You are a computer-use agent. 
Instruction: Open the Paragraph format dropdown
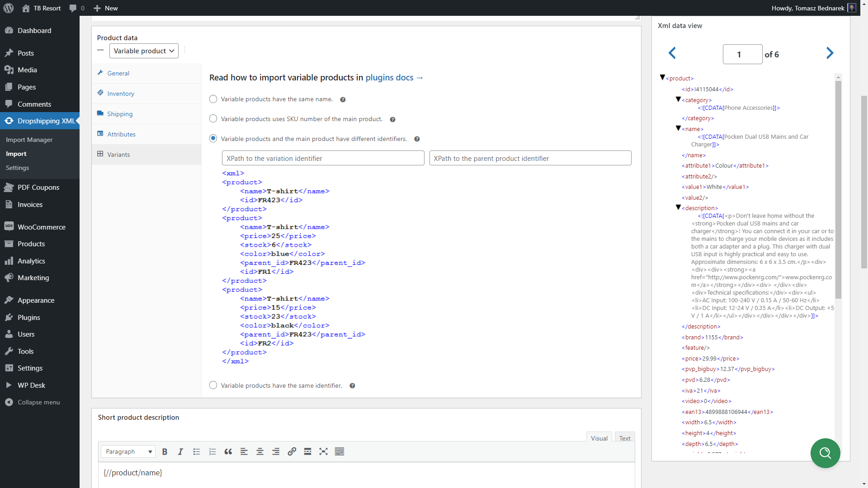click(128, 451)
